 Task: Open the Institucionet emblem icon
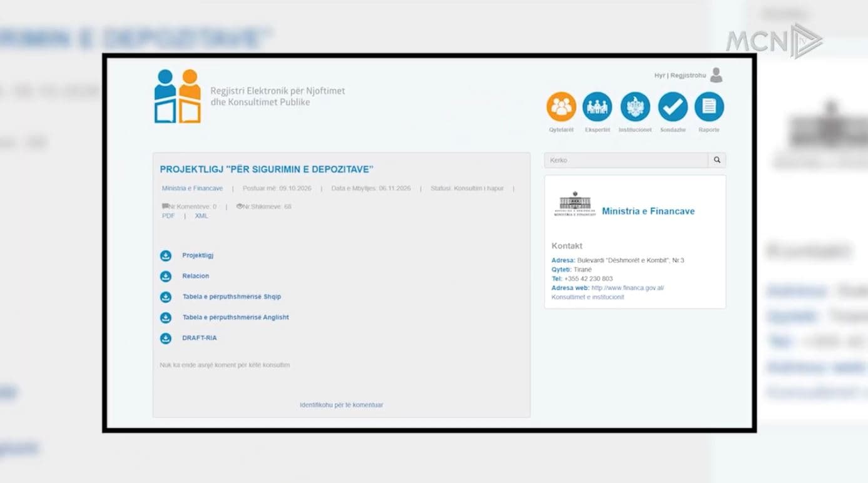[635, 107]
